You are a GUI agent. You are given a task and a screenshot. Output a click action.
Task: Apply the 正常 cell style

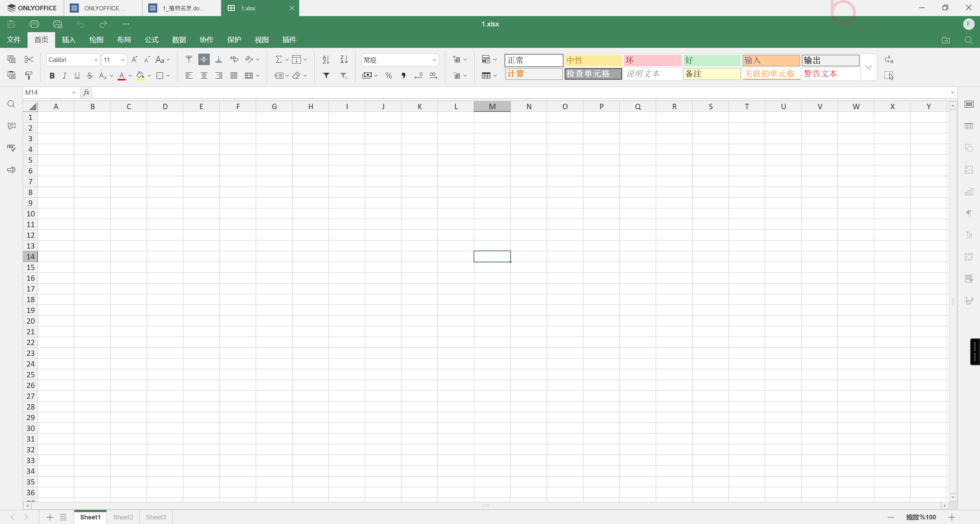pyautogui.click(x=534, y=60)
